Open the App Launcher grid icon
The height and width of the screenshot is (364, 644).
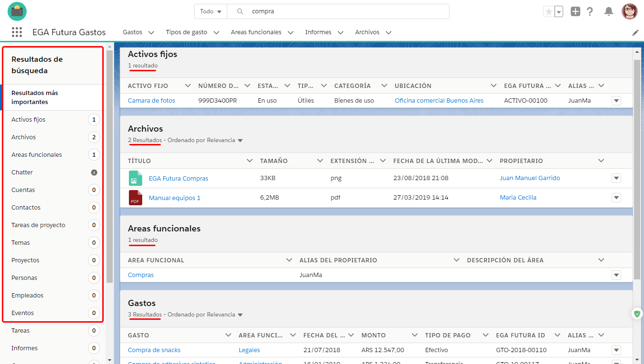[17, 32]
